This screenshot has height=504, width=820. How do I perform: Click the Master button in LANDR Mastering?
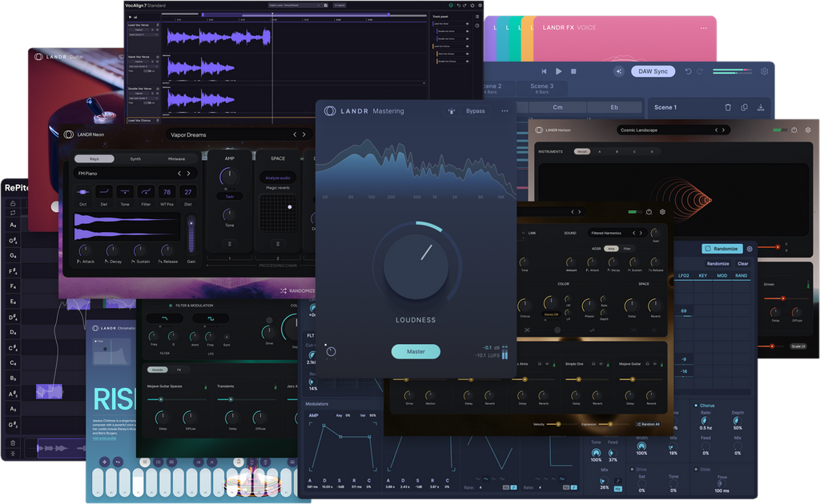coord(416,351)
